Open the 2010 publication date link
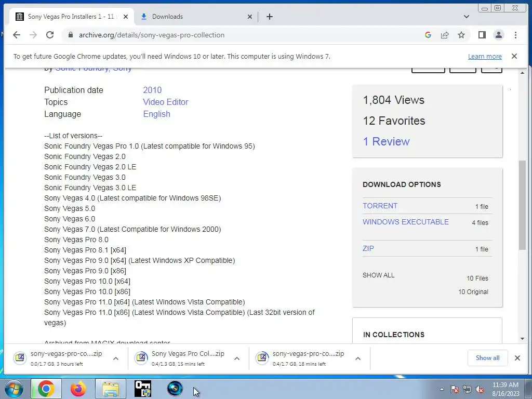 152,90
